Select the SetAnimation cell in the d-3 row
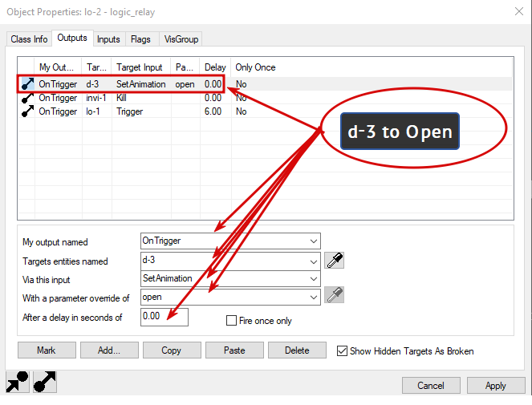Viewport: 532px width, 405px height. [140, 83]
